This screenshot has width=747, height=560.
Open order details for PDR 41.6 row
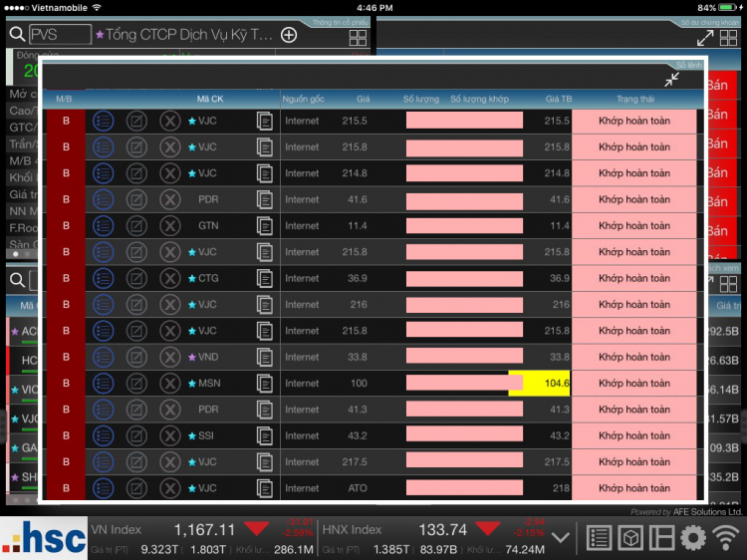click(x=103, y=199)
